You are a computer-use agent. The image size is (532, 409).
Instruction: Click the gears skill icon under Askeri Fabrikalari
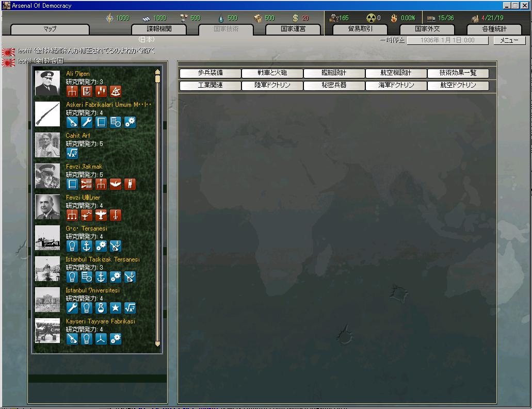[130, 122]
